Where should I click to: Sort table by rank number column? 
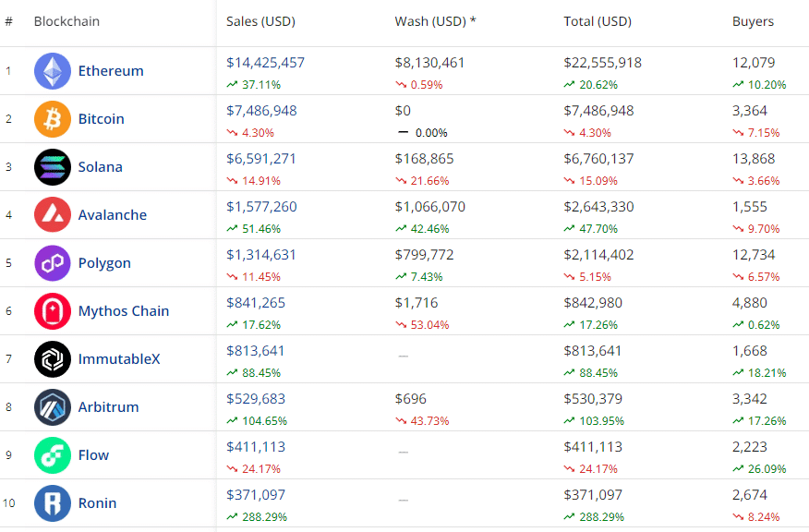[8, 21]
